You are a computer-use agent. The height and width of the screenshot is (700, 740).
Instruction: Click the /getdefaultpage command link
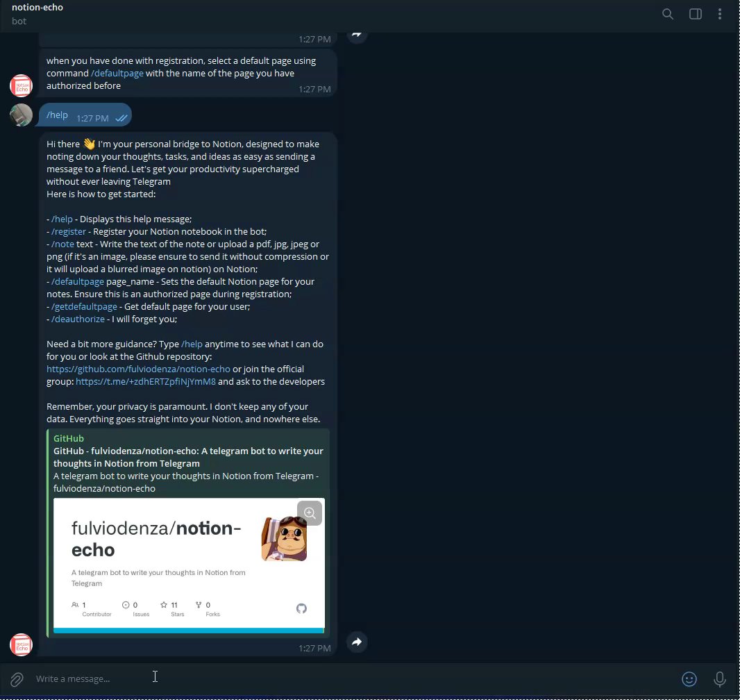84,307
